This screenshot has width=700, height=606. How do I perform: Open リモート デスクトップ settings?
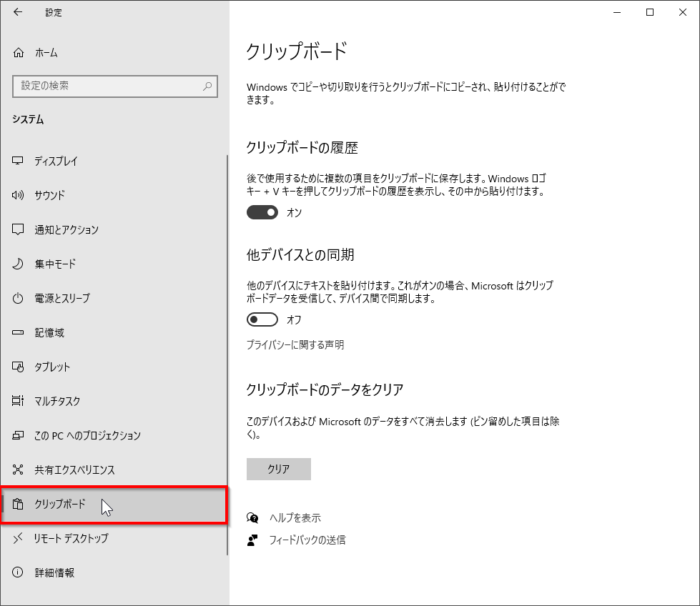tap(114, 538)
